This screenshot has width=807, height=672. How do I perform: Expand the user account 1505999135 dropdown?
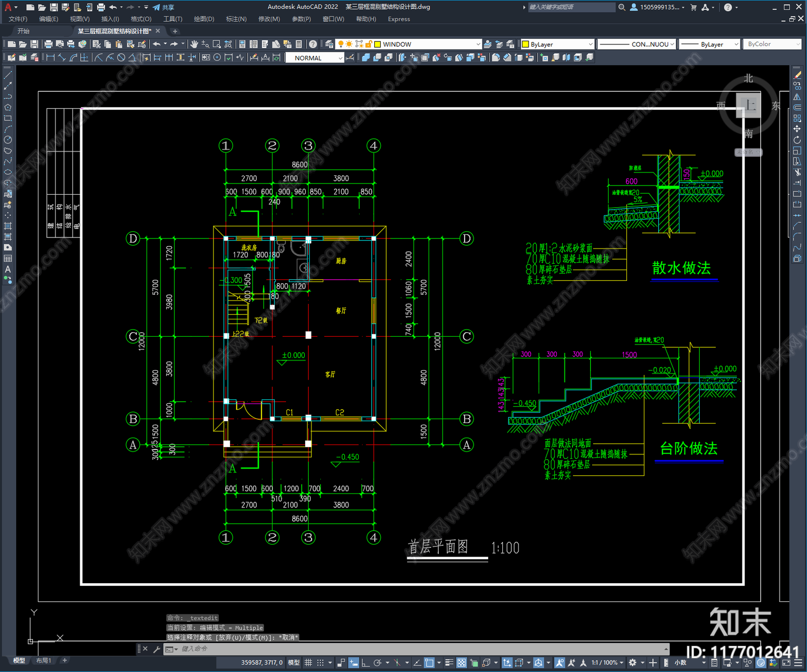683,7
